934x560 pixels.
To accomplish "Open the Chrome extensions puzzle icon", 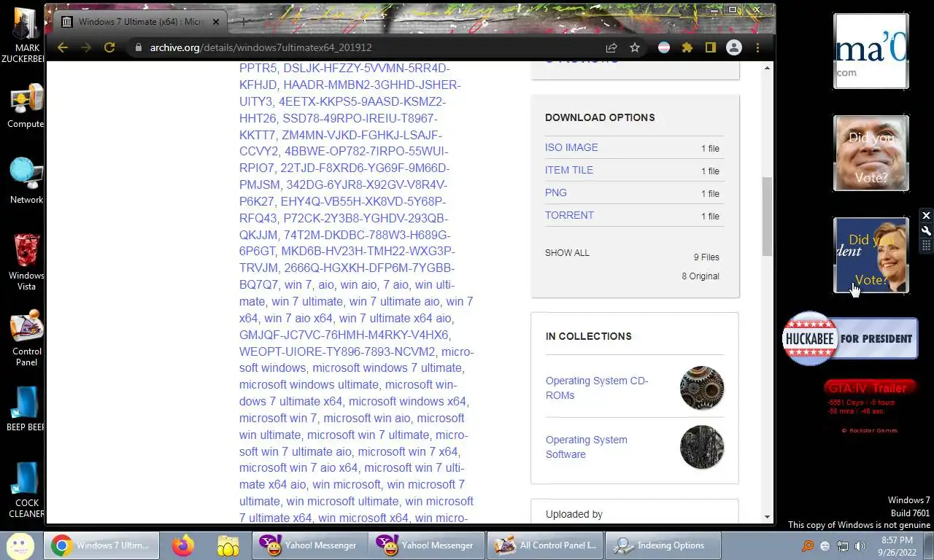I will click(687, 47).
